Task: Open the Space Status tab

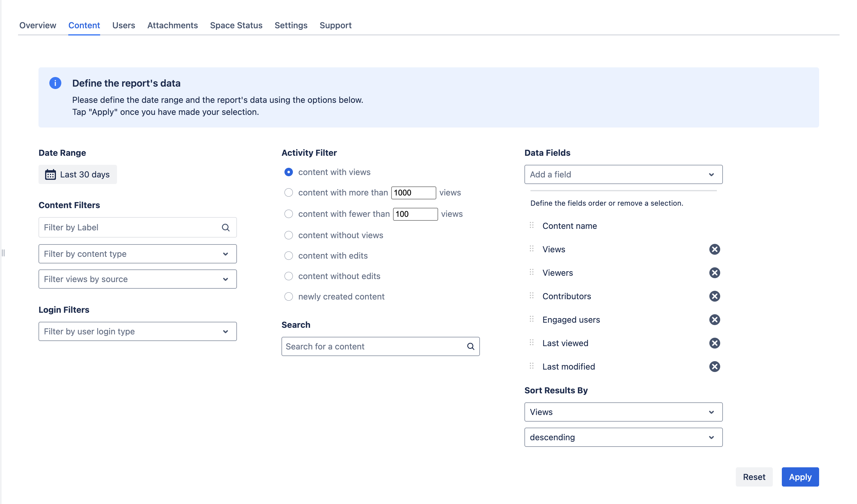Action: [236, 26]
